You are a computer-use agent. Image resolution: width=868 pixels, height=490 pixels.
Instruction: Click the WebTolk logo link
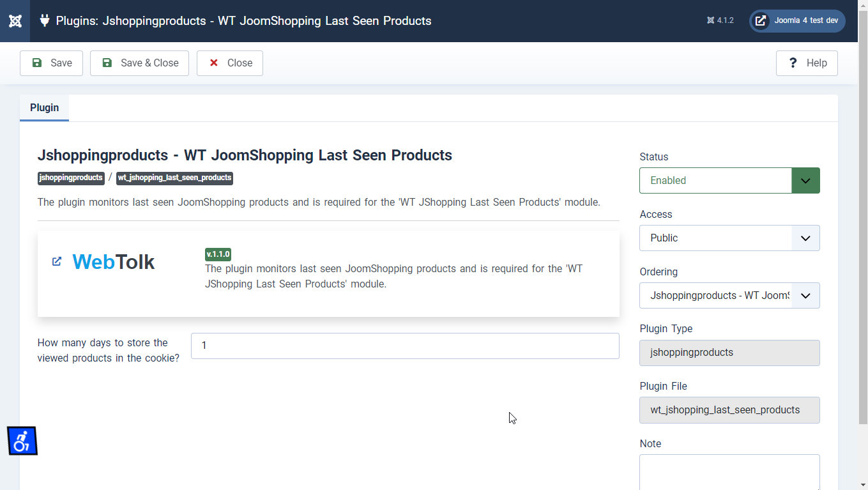[x=113, y=262]
